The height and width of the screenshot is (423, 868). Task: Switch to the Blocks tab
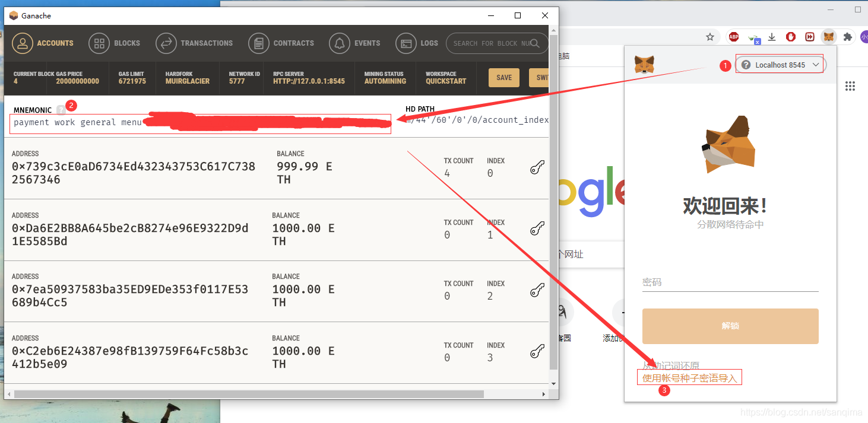click(115, 43)
